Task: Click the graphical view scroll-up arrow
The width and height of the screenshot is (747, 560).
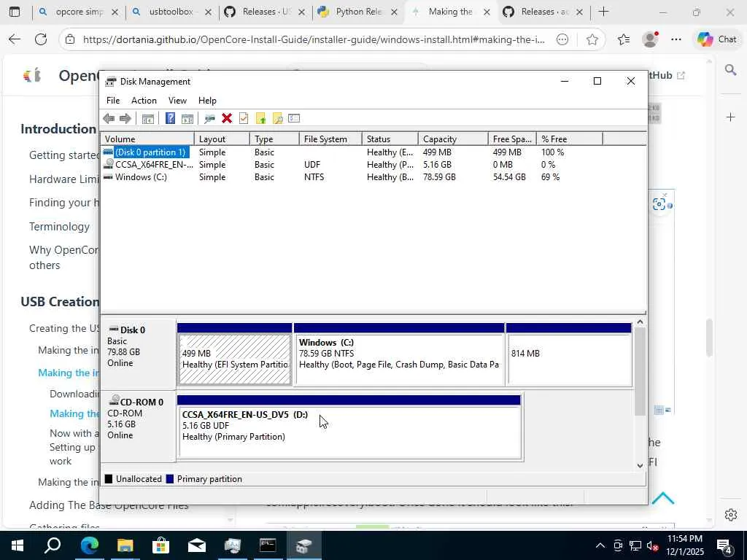Action: click(x=640, y=322)
